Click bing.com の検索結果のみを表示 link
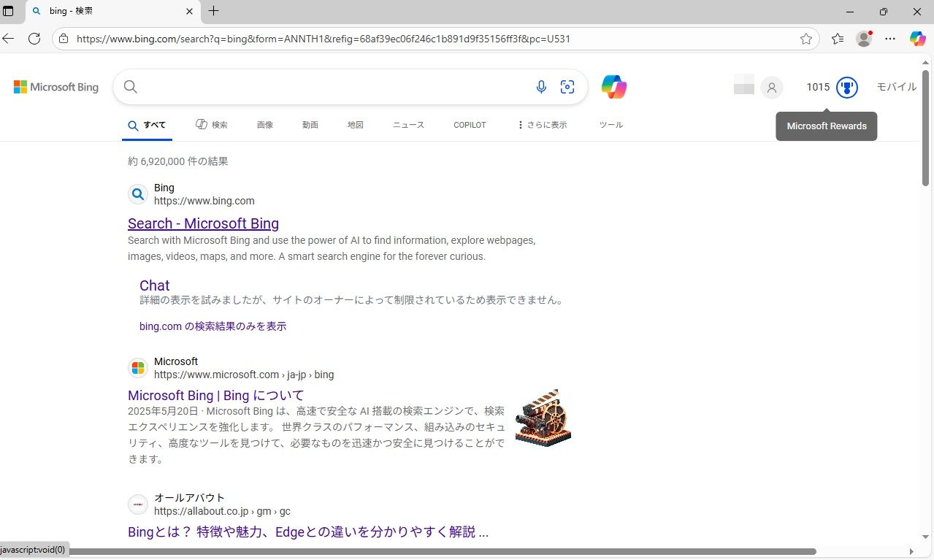This screenshot has width=934, height=560. pyautogui.click(x=213, y=326)
